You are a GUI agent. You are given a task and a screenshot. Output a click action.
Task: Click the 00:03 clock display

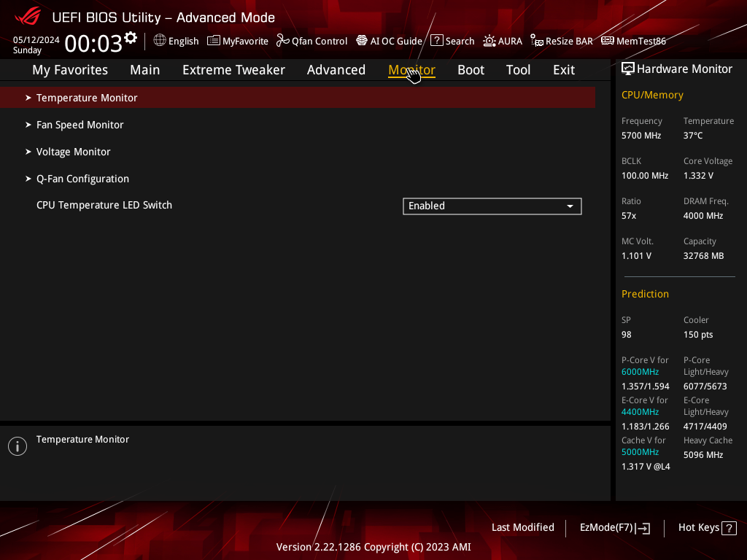(x=93, y=43)
